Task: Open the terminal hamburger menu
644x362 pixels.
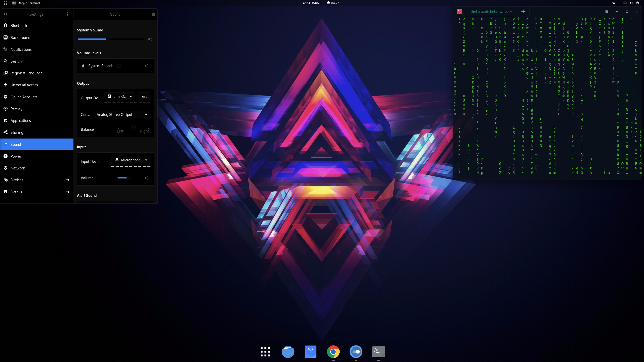Action: point(607,12)
